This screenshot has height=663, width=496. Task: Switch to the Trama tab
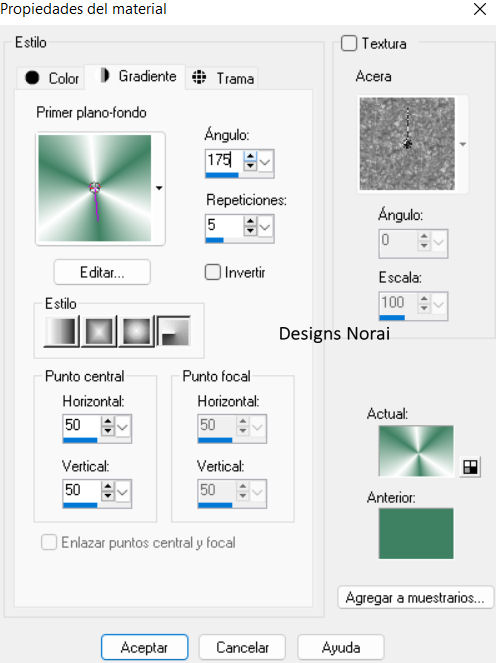[222, 78]
